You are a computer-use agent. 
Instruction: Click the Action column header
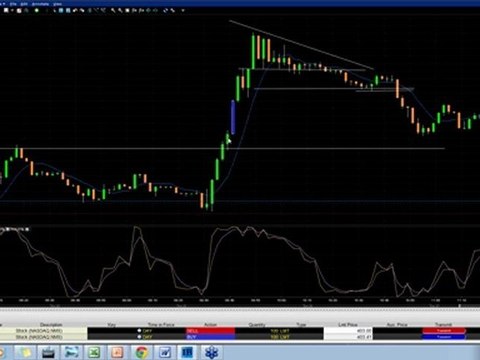coord(210,324)
